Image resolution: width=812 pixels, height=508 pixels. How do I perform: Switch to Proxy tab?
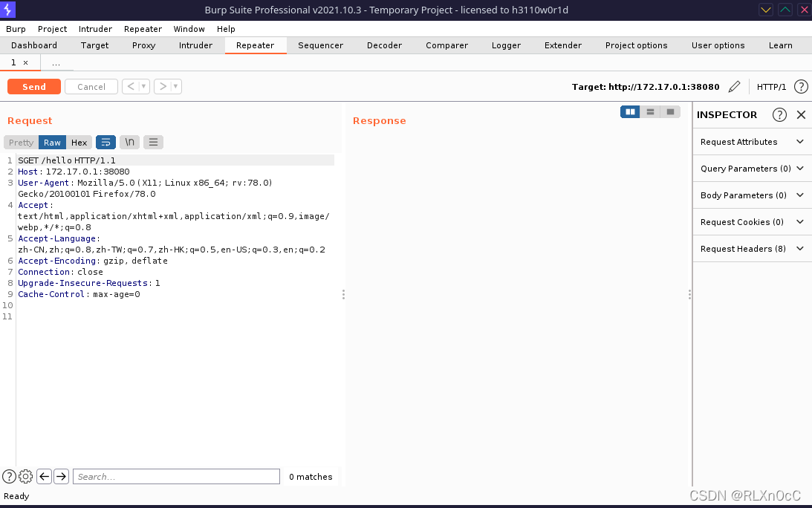click(x=143, y=45)
